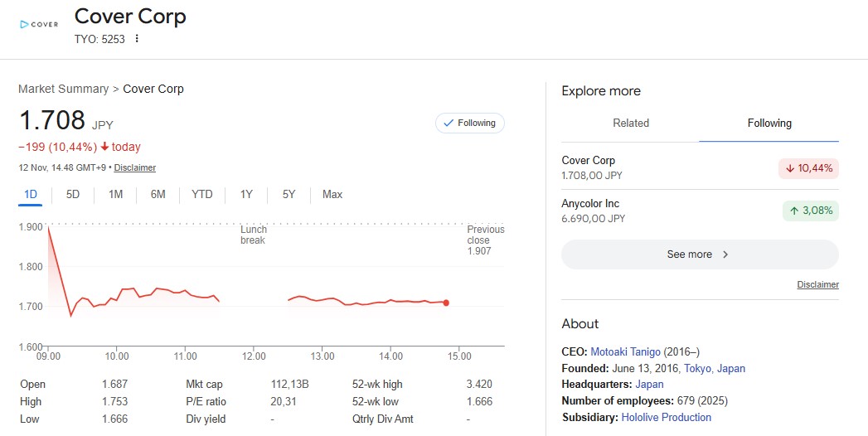Screen dimensions: 868x436
Task: Open the three-dot options menu
Action: (x=137, y=39)
